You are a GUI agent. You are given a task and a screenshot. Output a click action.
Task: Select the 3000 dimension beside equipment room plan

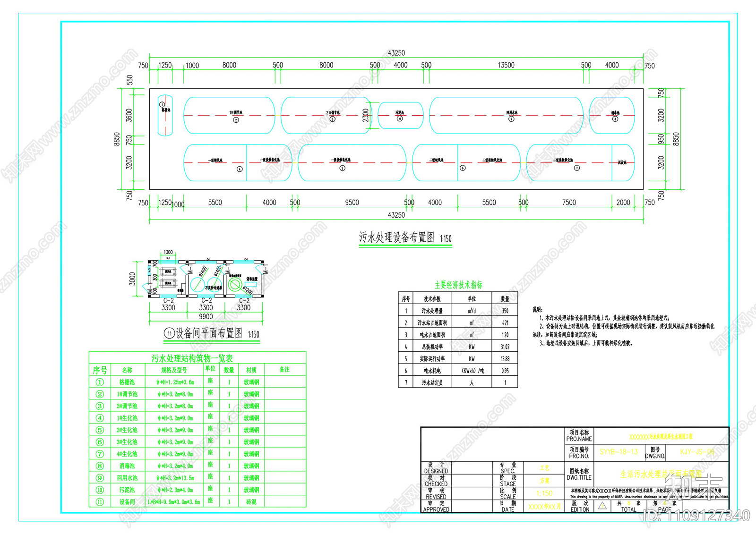point(132,279)
